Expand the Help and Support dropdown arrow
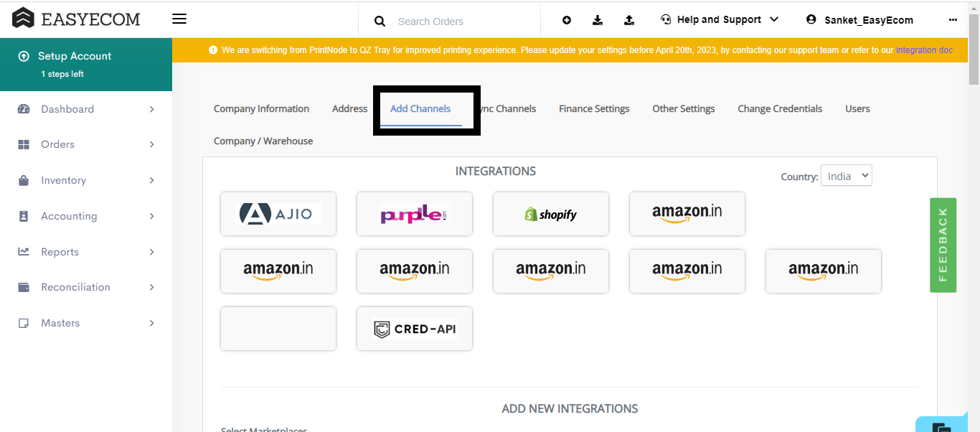980x432 pixels. click(773, 19)
